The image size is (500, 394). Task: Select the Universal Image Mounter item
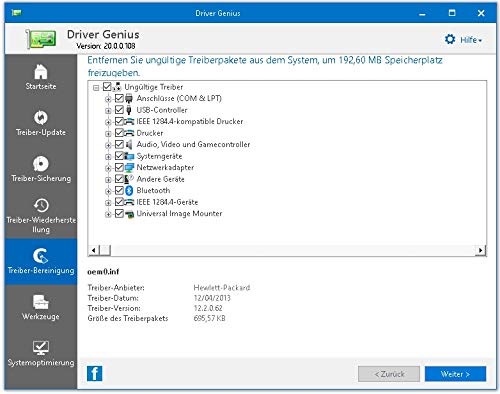pos(179,213)
